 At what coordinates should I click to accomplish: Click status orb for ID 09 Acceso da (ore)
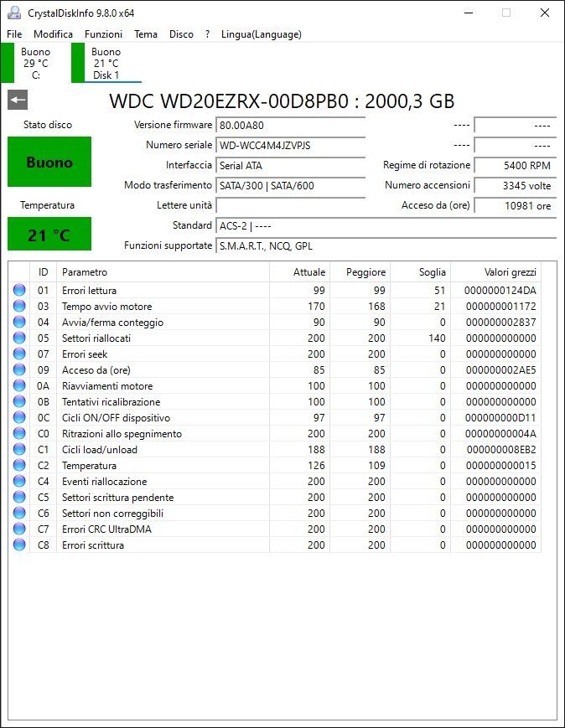point(19,369)
